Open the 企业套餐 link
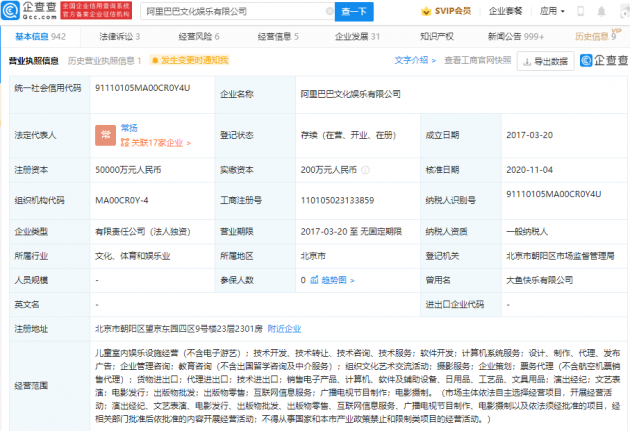Image resolution: width=630 pixels, height=431 pixels. tap(505, 11)
